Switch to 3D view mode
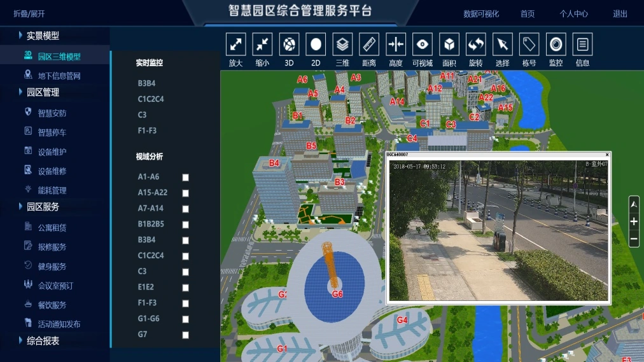644x362 pixels. (289, 45)
